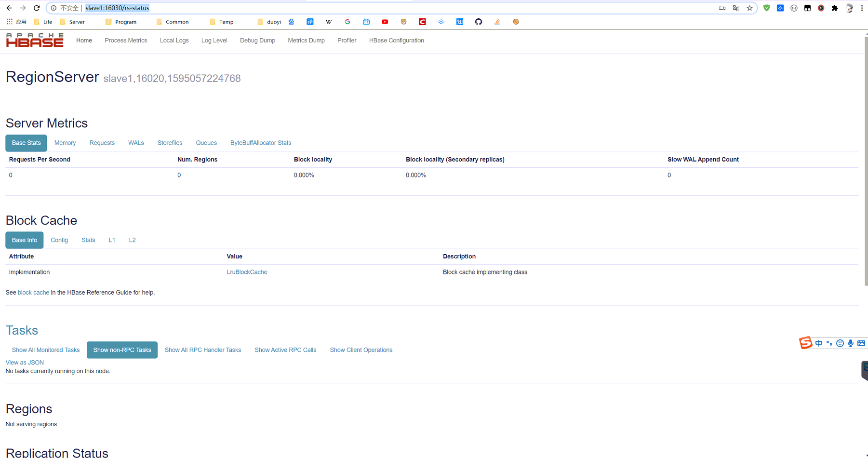Select the Block Cache Base Info tab
The width and height of the screenshot is (868, 458).
point(25,240)
